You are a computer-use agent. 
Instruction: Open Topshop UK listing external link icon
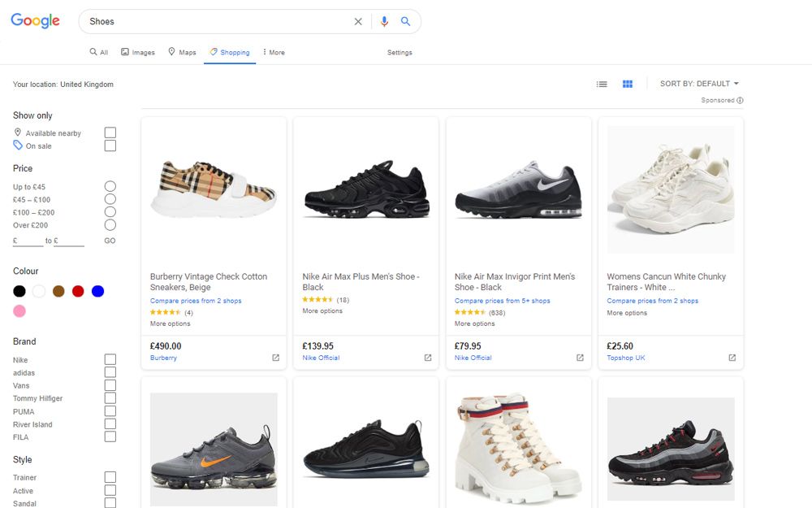(732, 358)
